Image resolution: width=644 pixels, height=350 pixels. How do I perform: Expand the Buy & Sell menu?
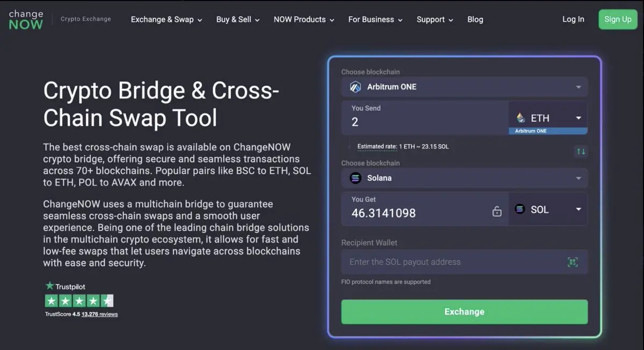coord(238,19)
